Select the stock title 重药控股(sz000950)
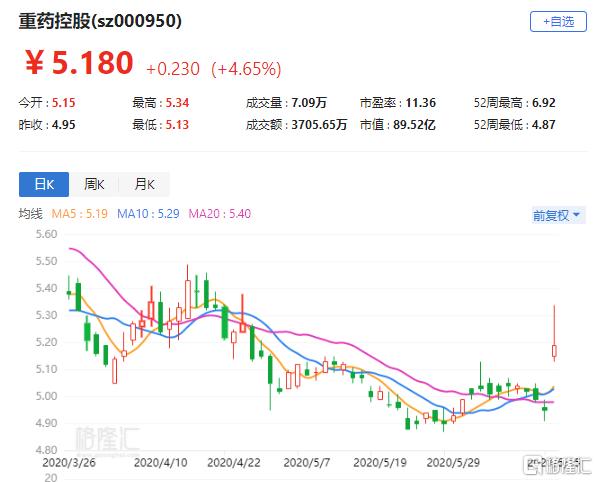 point(100,21)
